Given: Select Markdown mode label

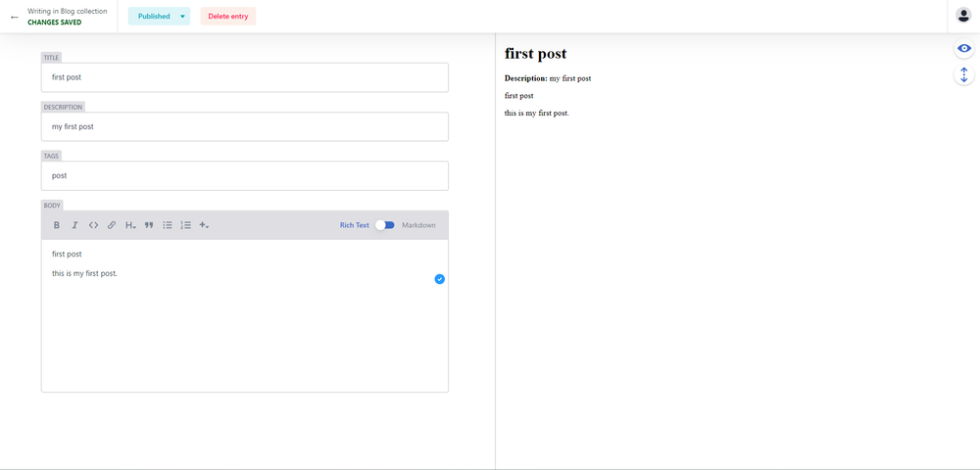Looking at the screenshot, I should tap(418, 225).
